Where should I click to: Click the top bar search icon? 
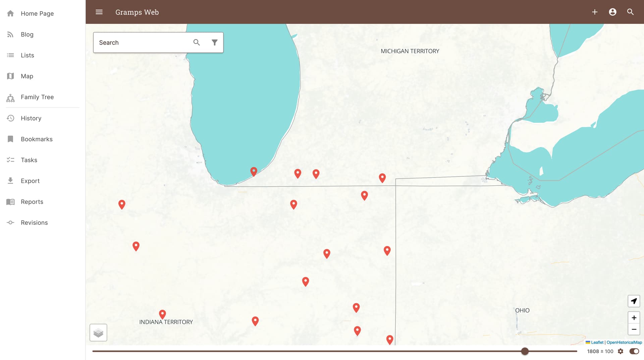[x=630, y=12]
